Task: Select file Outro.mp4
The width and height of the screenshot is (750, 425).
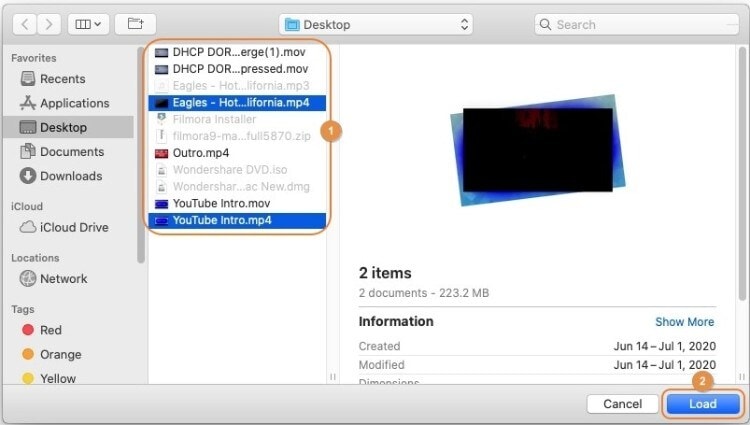Action: pos(237,153)
